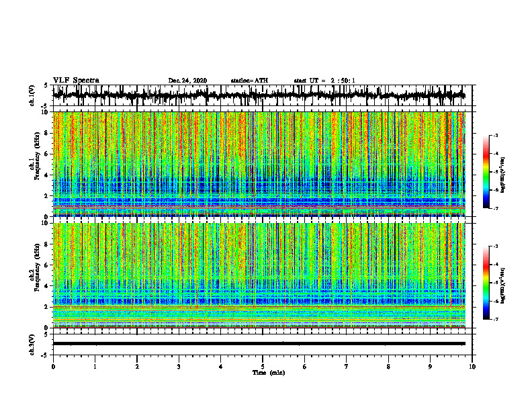Click the ch.1 voltage waveform trace panel

click(x=263, y=95)
